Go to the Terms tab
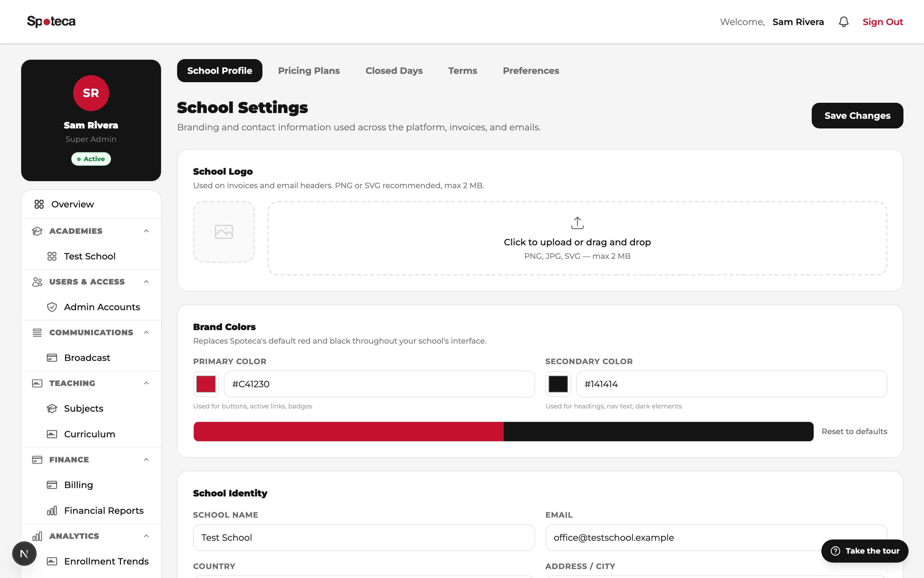 [x=462, y=71]
